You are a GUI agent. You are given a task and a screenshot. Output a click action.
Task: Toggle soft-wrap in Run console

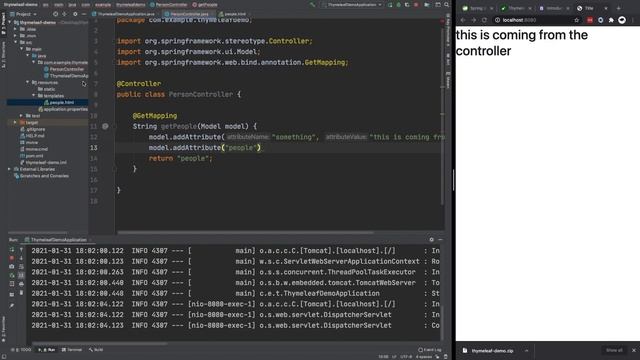click(21, 267)
